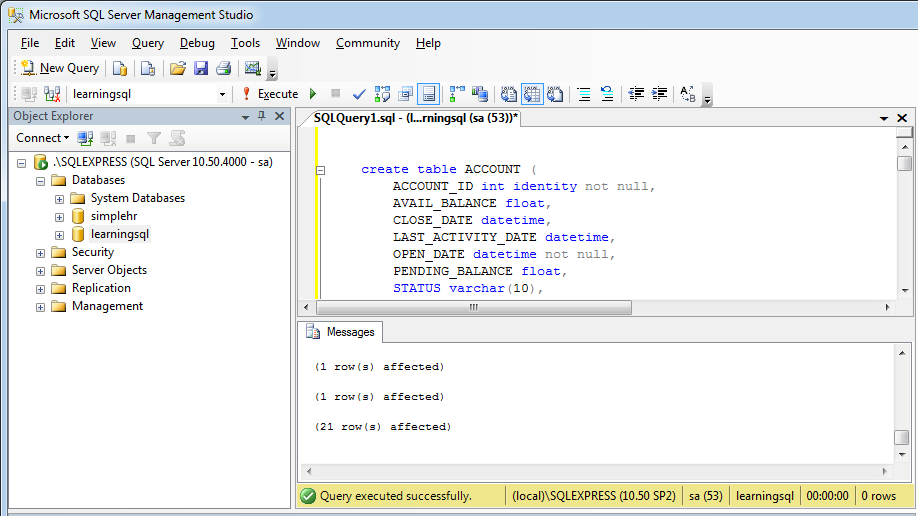Toggle Include Client Statistics
Image resolution: width=918 pixels, height=516 pixels.
point(480,94)
